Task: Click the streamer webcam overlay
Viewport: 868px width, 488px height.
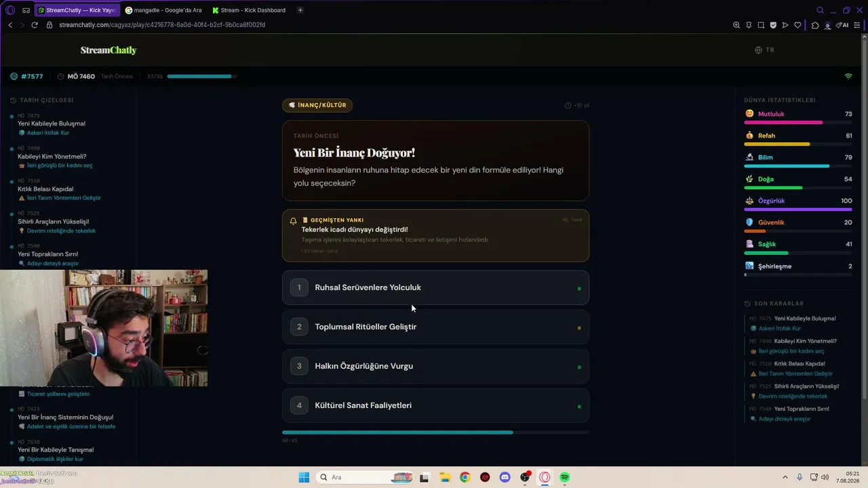Action: tap(104, 328)
